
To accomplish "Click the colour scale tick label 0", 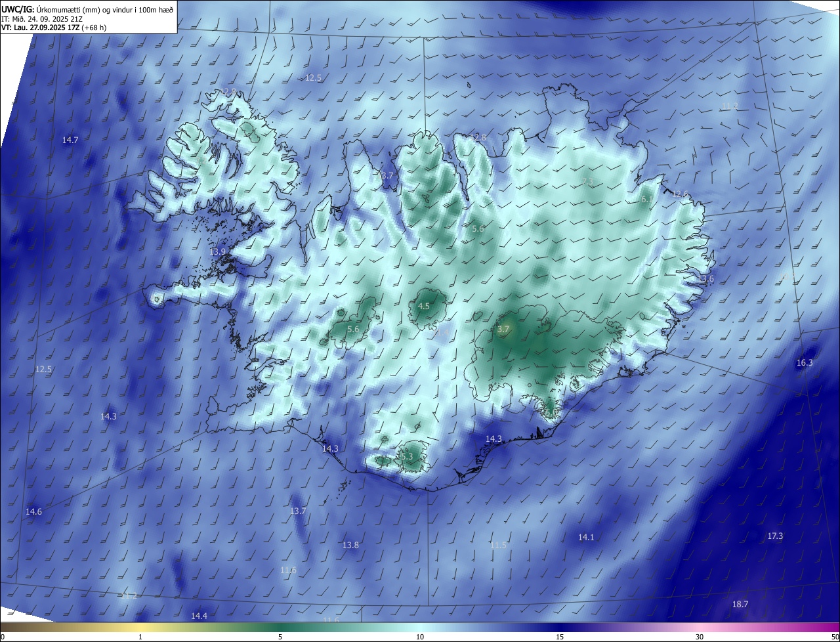I will 3,637.
